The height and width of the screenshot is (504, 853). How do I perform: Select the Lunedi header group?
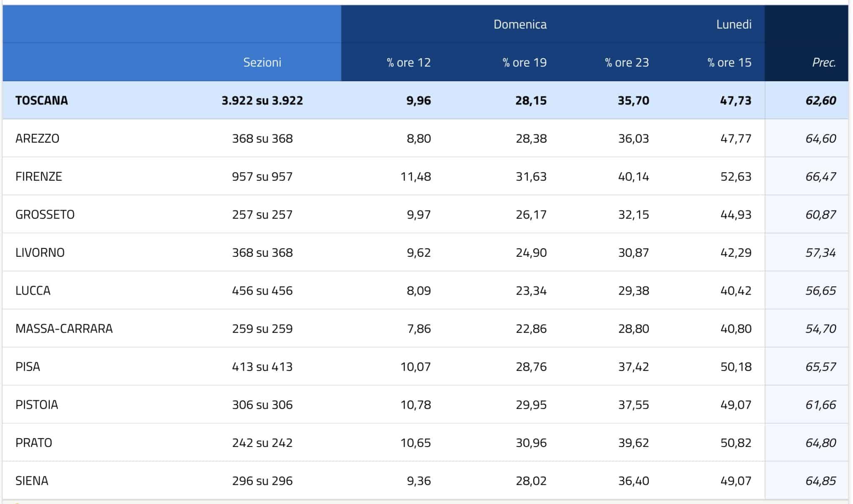(x=733, y=24)
